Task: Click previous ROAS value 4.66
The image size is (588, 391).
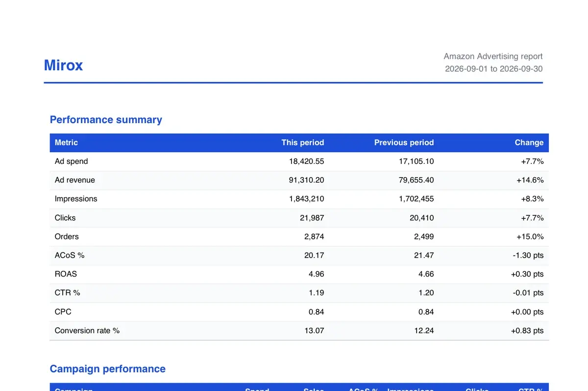Action: pos(426,274)
